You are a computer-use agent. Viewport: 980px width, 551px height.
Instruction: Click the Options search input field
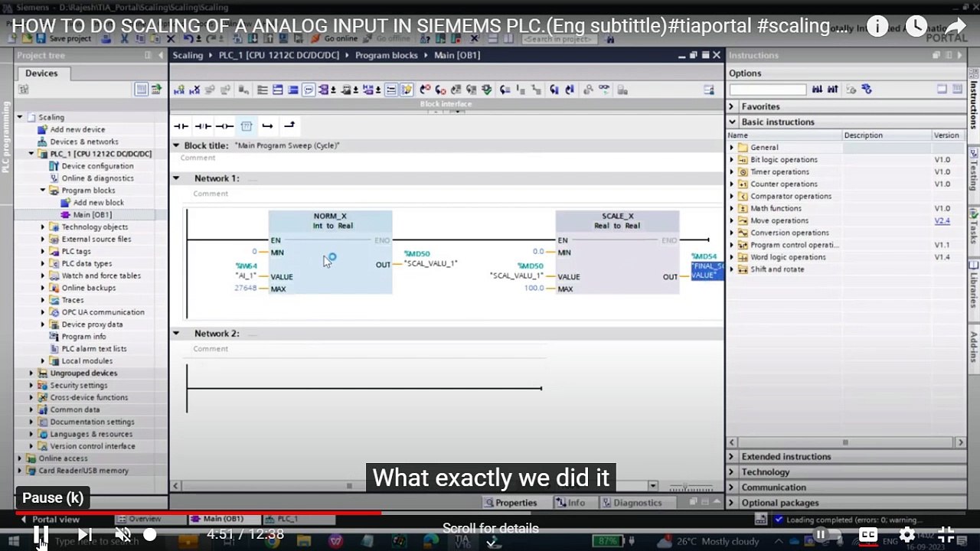(x=767, y=90)
